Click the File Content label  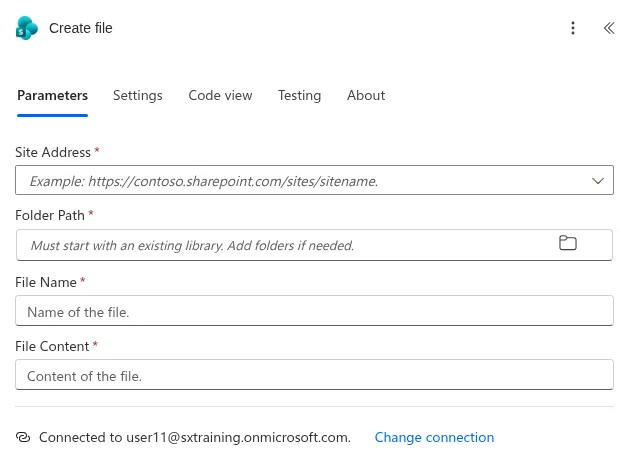coord(52,346)
